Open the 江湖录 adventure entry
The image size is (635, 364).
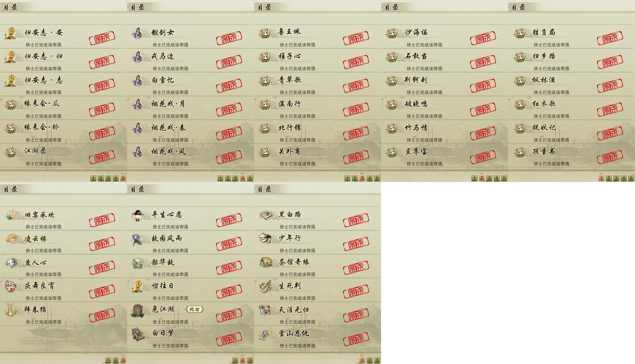coord(63,156)
